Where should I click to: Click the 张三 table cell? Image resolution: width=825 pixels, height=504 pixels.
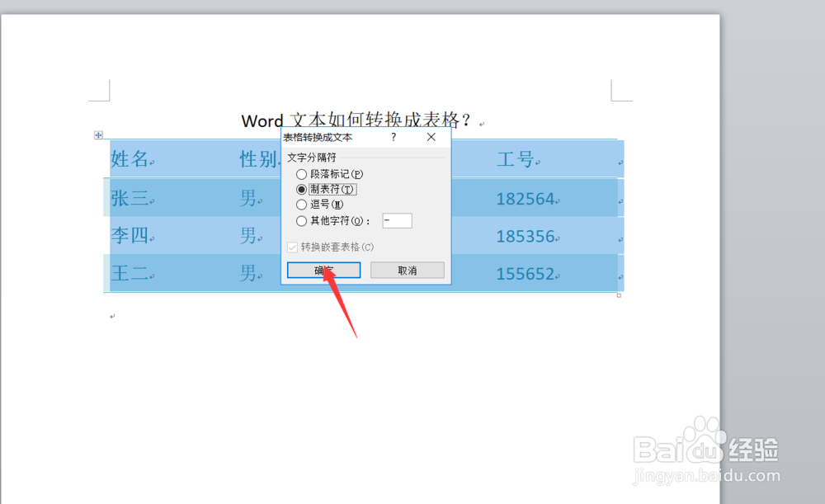pos(132,198)
